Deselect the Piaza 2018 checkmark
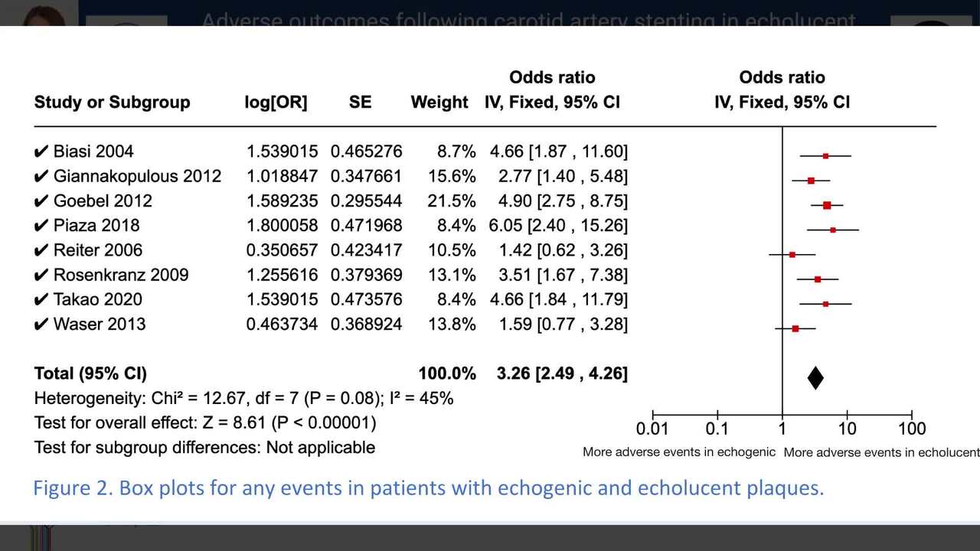The width and height of the screenshot is (980, 551). (x=41, y=226)
